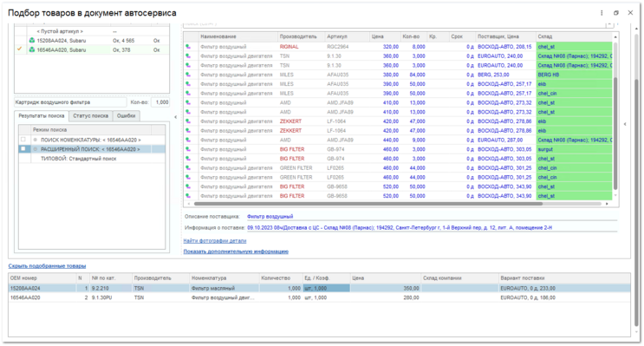Screen dimensions: 644x346
Task: Select the 16546AA020, Subaru row text
Action: pyautogui.click(x=62, y=50)
